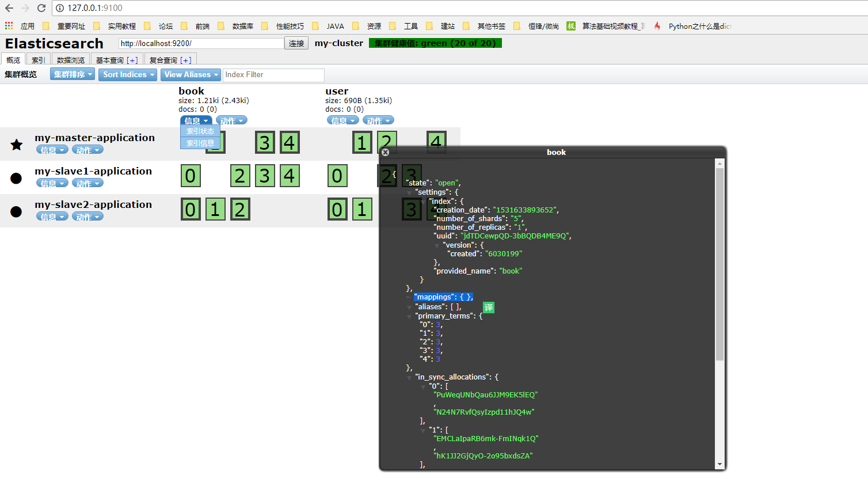Image resolution: width=868 pixels, height=497 pixels.
Task: Click the [+] link beside 复合查询
Action: tap(186, 60)
